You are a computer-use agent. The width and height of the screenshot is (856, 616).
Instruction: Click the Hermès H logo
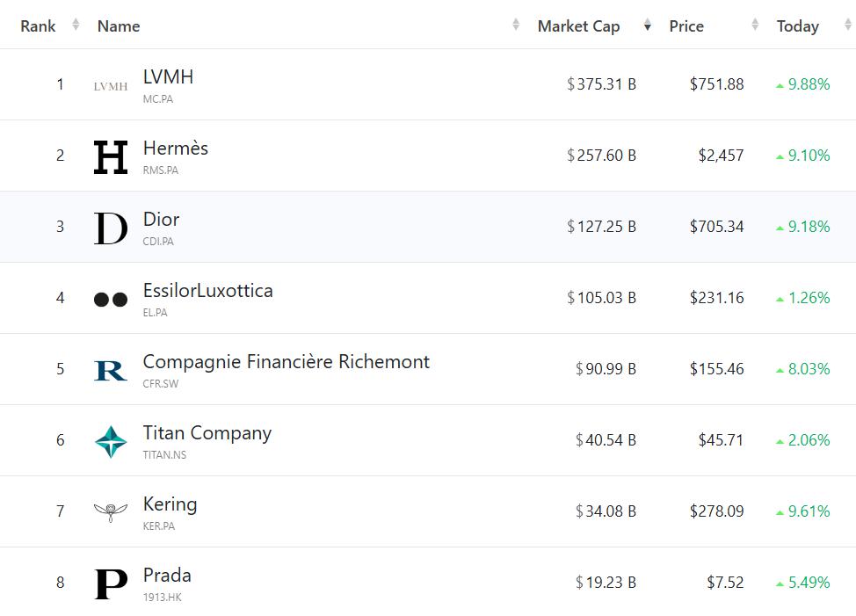click(111, 157)
